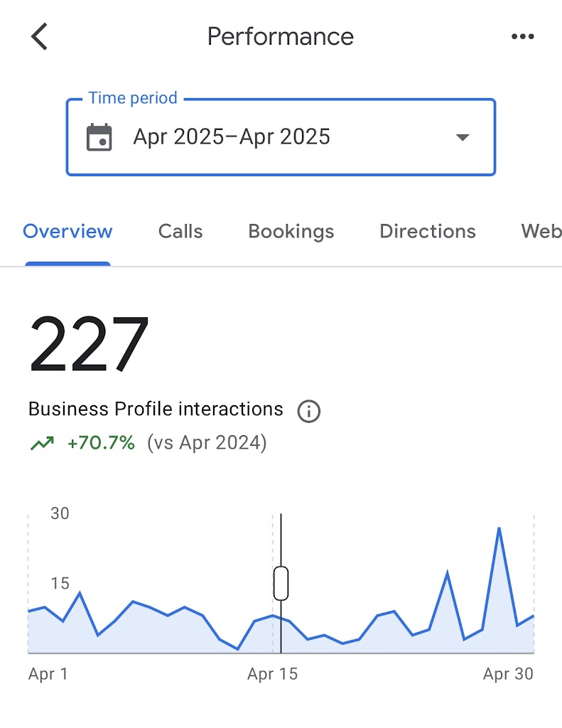Open the partially visible Web tab
This screenshot has height=728, width=562.
(x=541, y=231)
